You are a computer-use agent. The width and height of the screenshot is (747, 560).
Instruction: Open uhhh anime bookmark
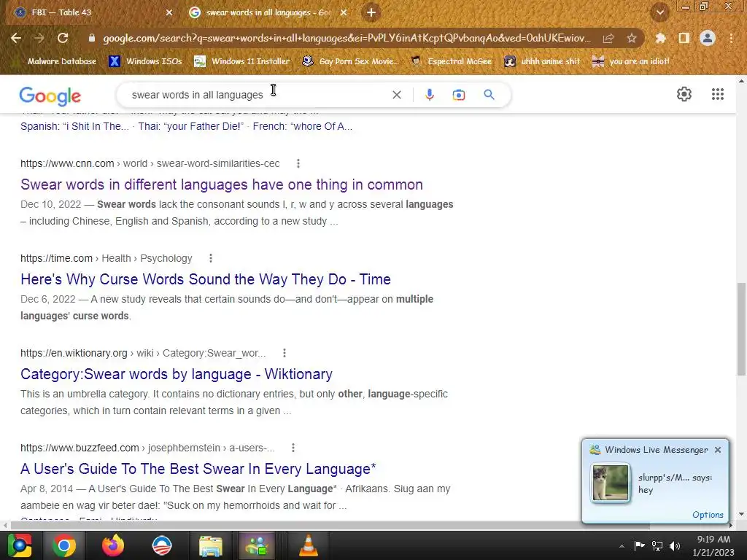click(542, 61)
